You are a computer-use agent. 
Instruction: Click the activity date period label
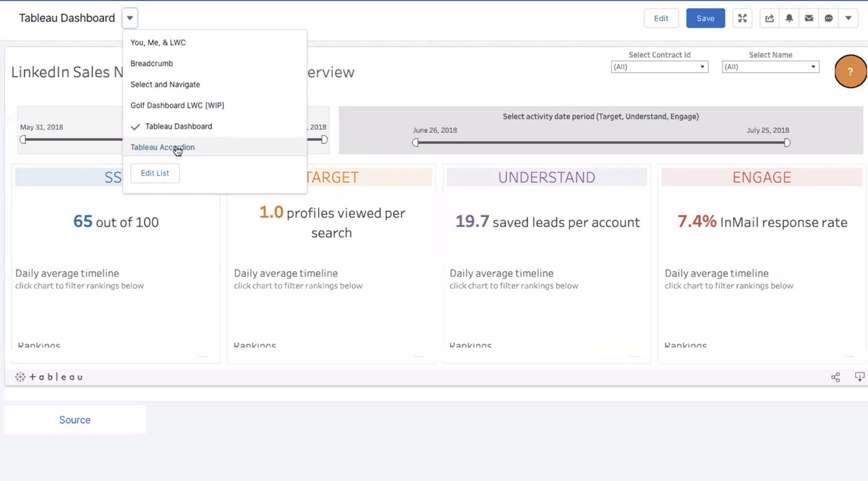[x=600, y=116]
